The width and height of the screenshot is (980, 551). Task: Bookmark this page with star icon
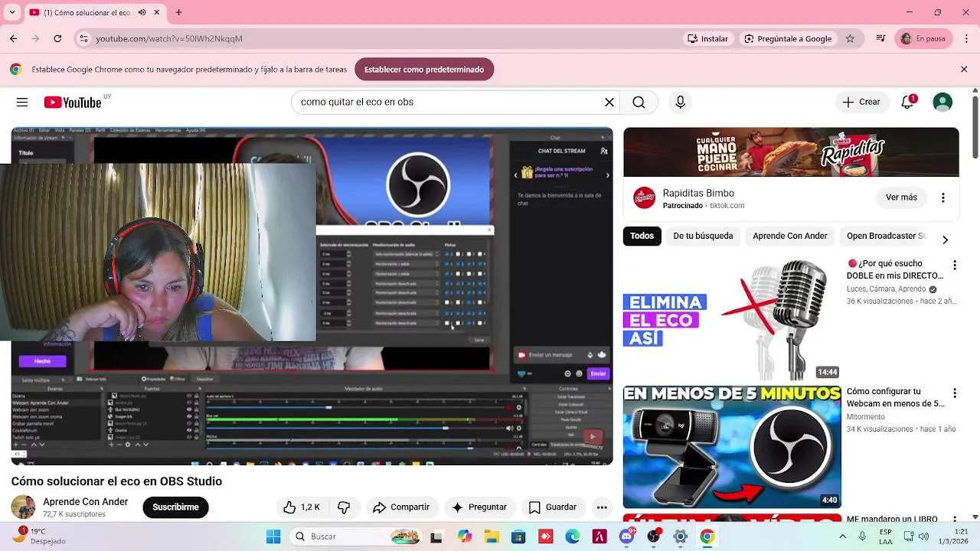pos(850,38)
